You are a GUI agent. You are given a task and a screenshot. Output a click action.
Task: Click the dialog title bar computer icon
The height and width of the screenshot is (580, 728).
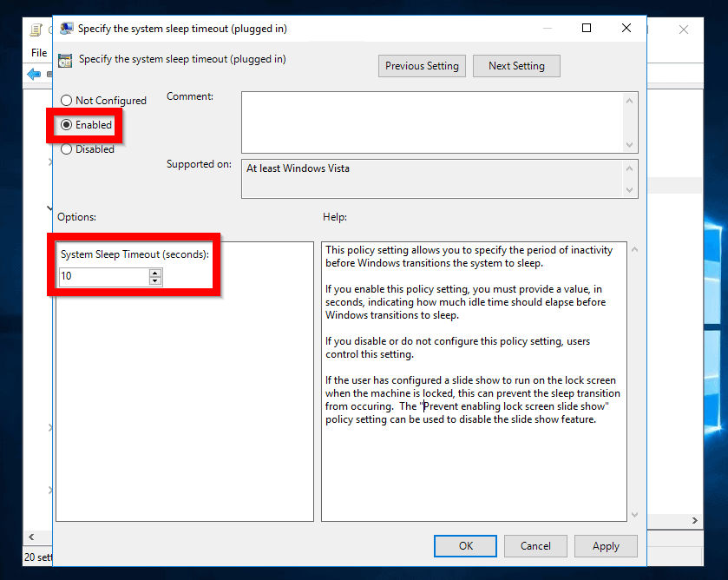point(67,29)
